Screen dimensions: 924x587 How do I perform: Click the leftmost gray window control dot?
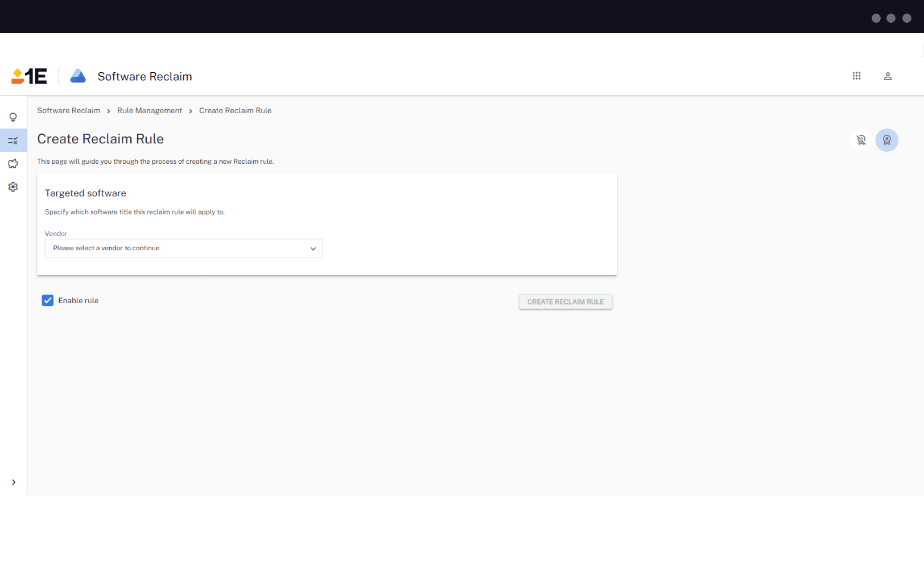(x=876, y=18)
